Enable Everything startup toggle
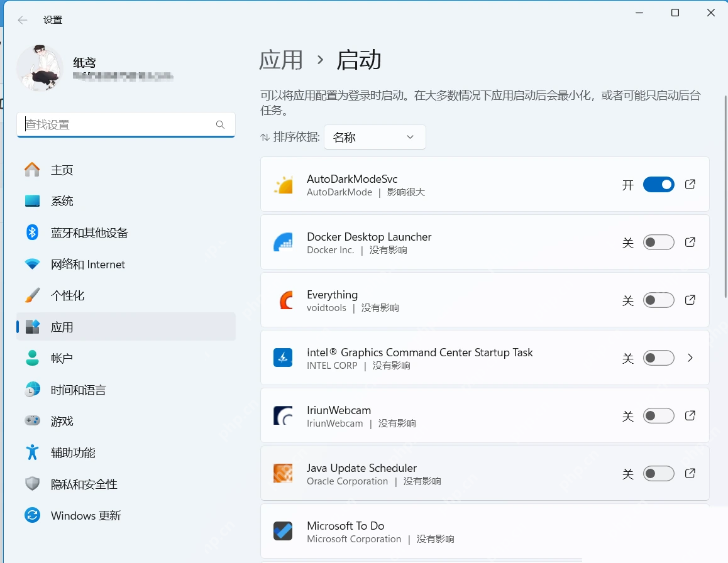This screenshot has height=563, width=728. (658, 300)
